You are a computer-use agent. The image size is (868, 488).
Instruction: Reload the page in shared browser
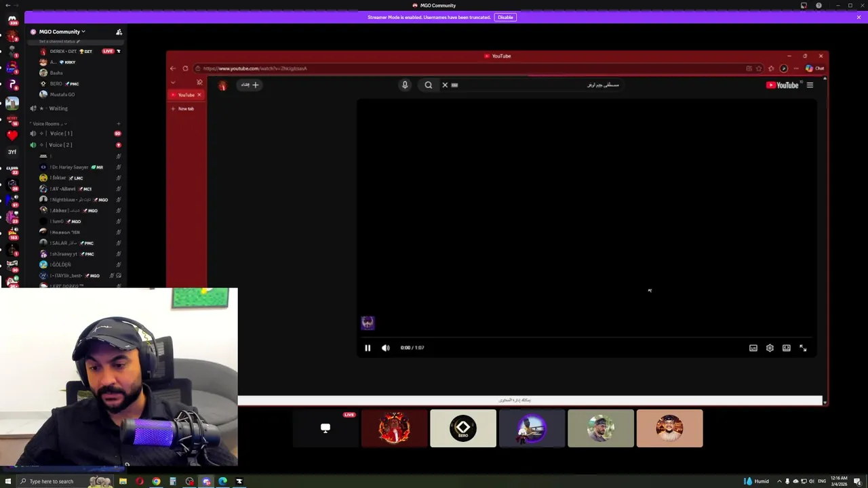click(185, 68)
